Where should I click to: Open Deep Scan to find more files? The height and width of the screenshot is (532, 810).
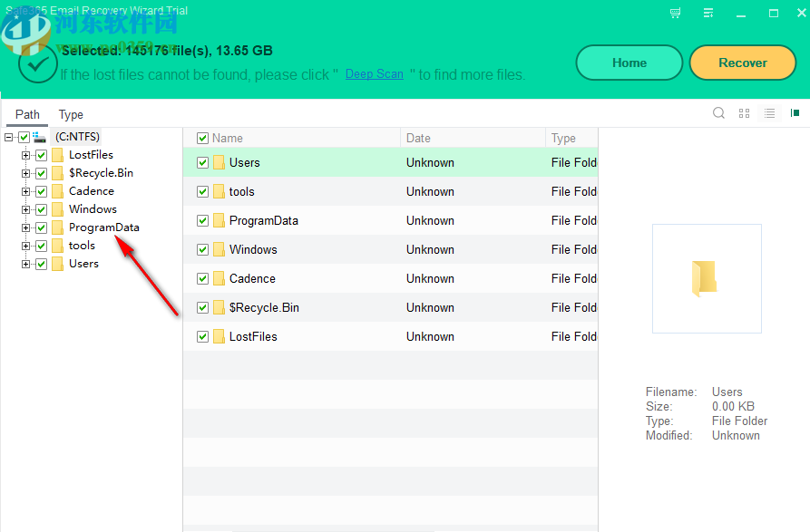coord(374,74)
